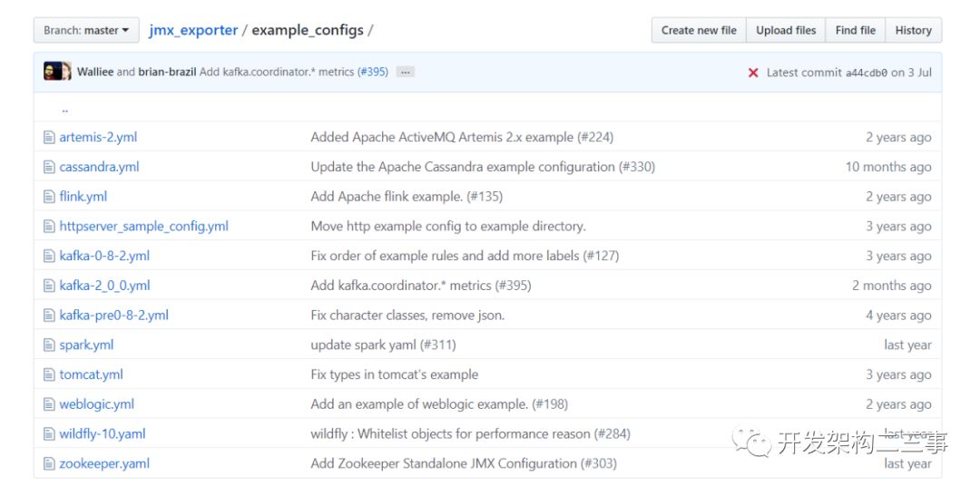Image resolution: width=980 pixels, height=486 pixels.
Task: Click the committer avatar thumbnail
Action: pos(57,72)
